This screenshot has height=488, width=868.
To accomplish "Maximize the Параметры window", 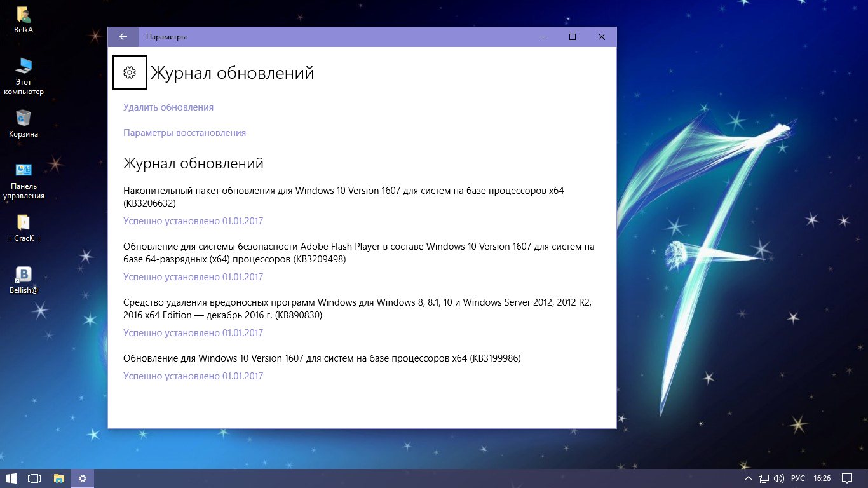I will [573, 37].
